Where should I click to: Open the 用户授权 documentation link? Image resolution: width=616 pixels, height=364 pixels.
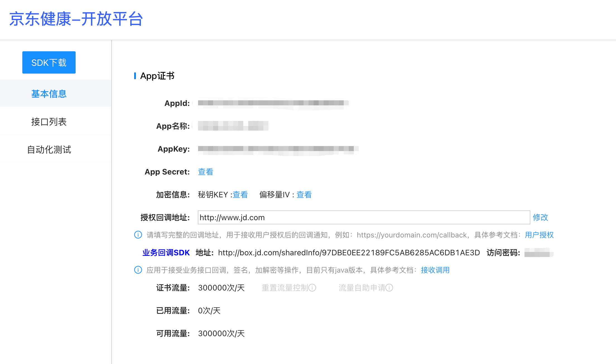pyautogui.click(x=539, y=235)
